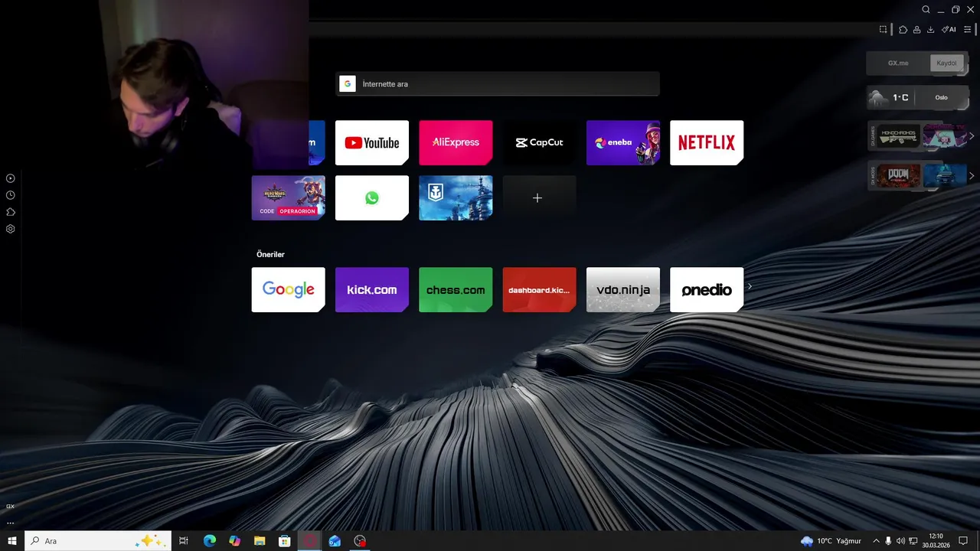Open the onedio suggestion tile

pos(707,289)
